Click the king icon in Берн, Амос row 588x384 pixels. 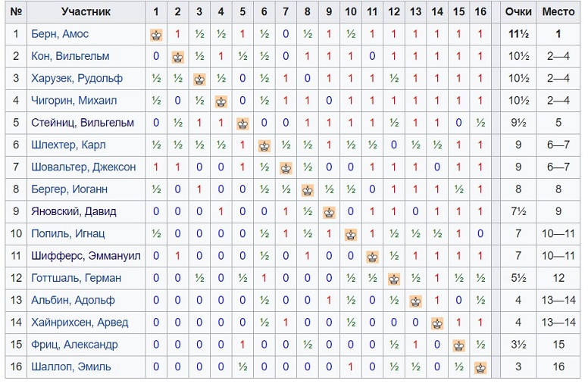(x=156, y=35)
